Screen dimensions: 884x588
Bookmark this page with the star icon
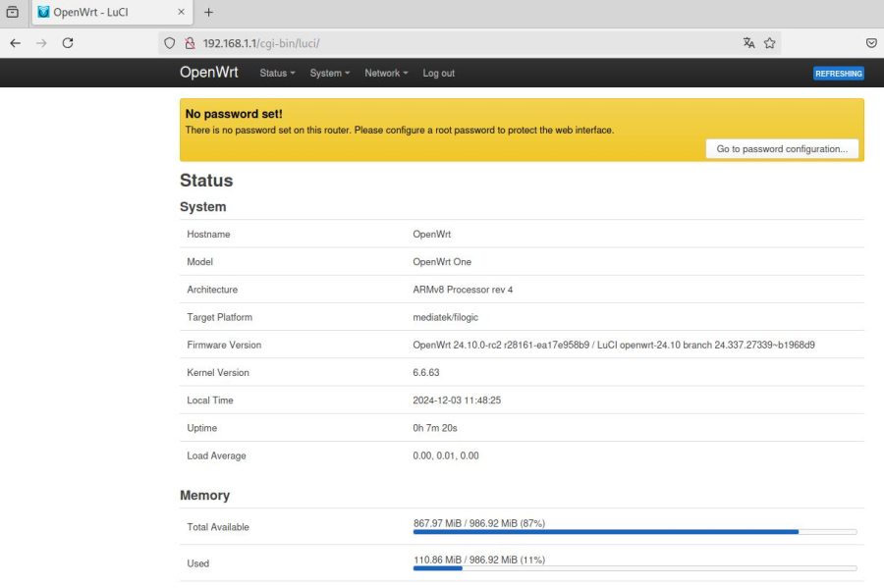pyautogui.click(x=770, y=43)
